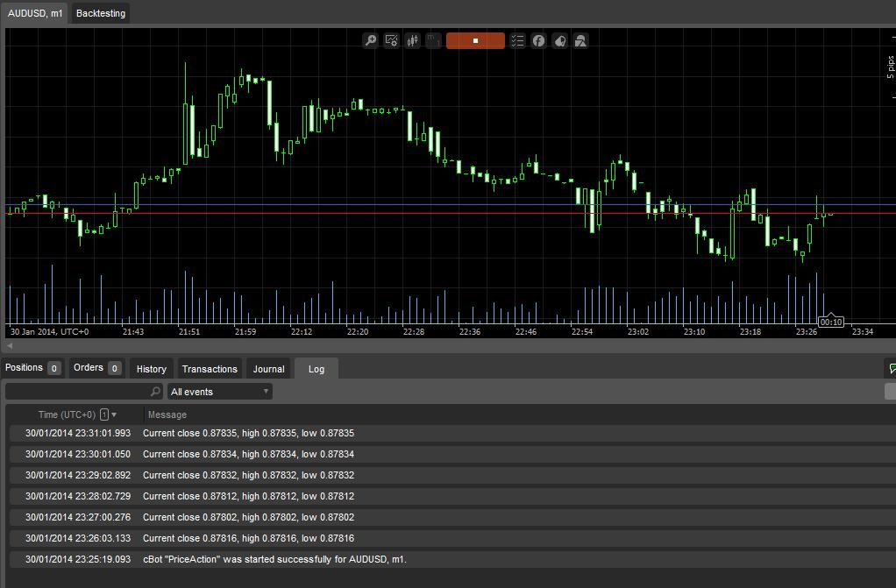Expand the All events dropdown

219,392
